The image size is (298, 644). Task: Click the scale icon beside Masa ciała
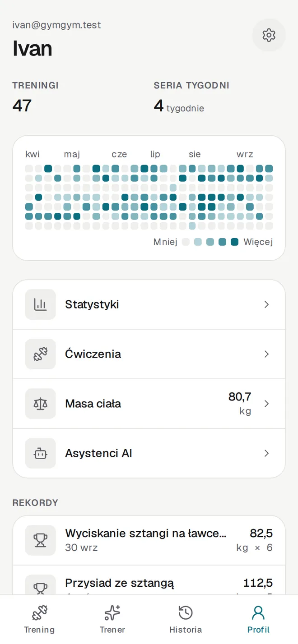[41, 404]
